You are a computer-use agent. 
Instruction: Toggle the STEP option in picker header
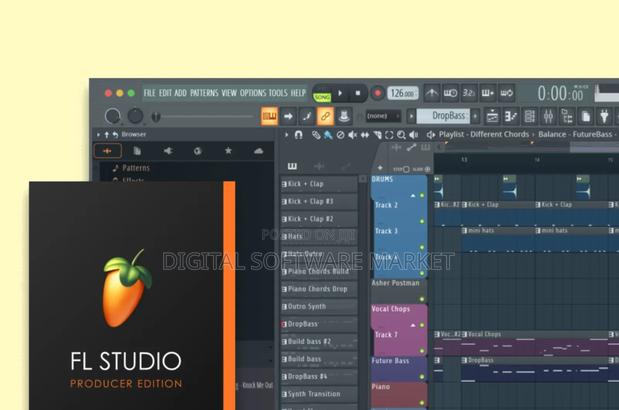pos(401,169)
